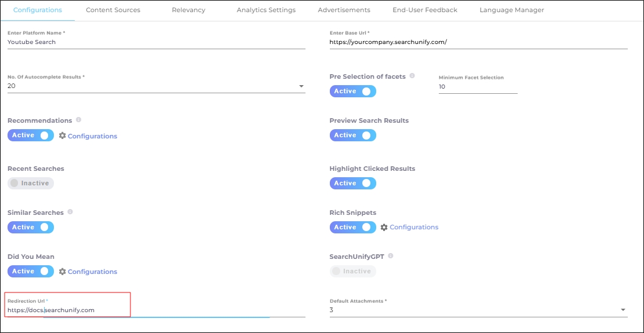Open the Default Attachments dropdown

[x=623, y=310]
